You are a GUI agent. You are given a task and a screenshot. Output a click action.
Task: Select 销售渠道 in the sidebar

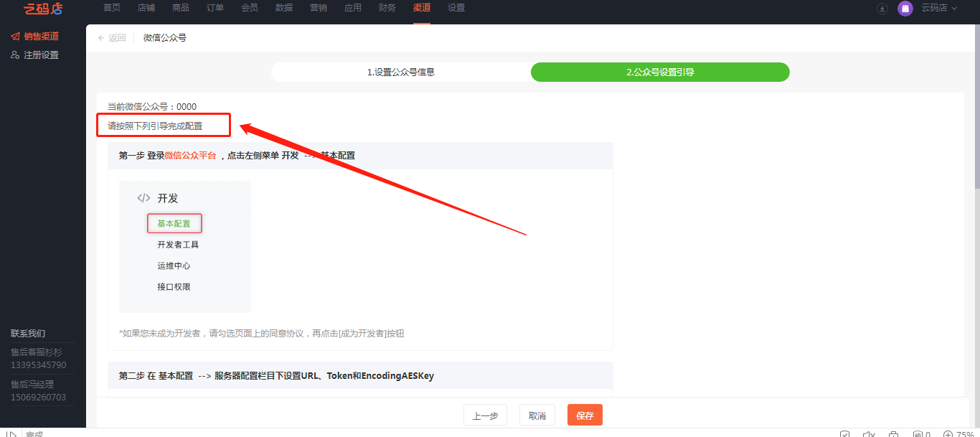(41, 36)
